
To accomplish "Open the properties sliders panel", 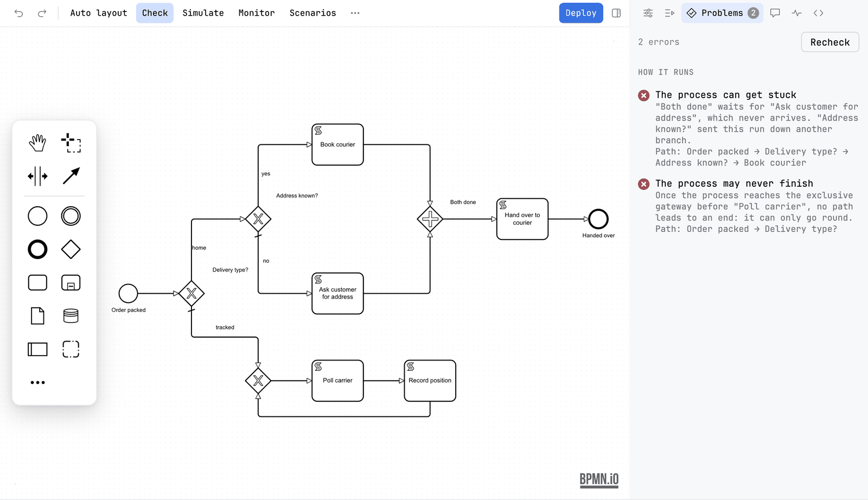I will tap(648, 13).
